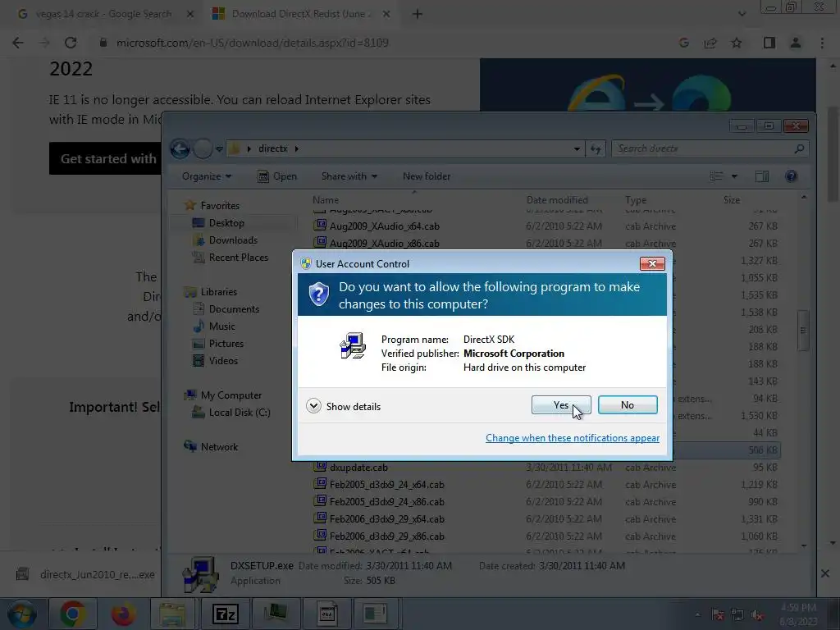Viewport: 840px width, 630px height.
Task: Sort files by the Type column header
Action: 636,200
